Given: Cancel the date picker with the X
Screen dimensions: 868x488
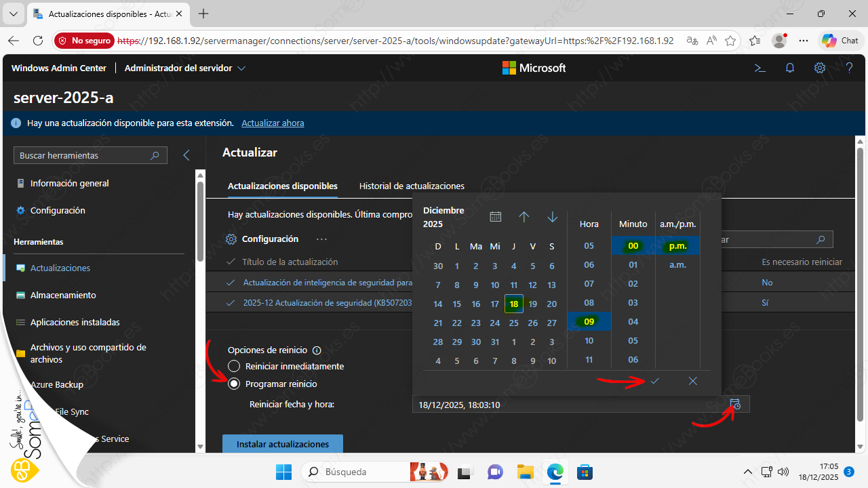Looking at the screenshot, I should click(692, 381).
